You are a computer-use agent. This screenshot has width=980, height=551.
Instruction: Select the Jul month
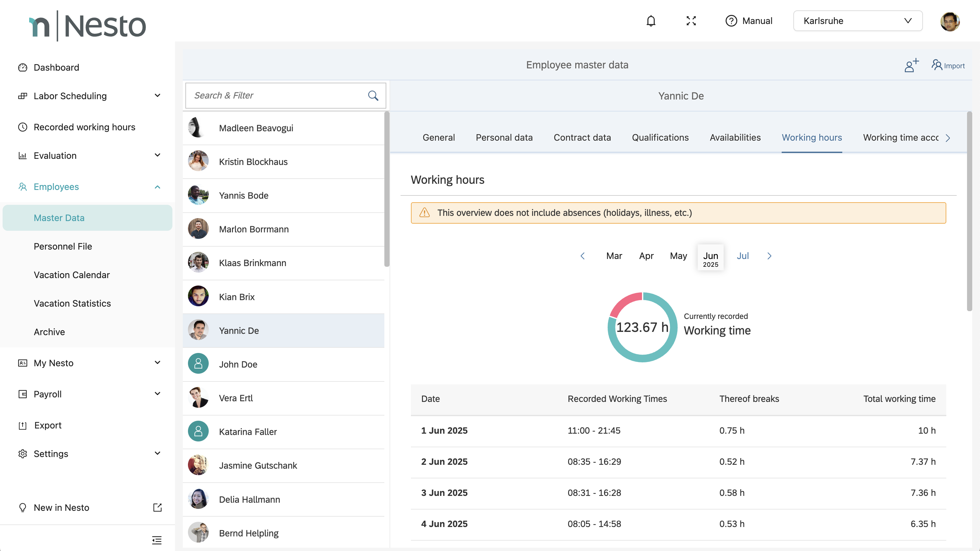(742, 256)
